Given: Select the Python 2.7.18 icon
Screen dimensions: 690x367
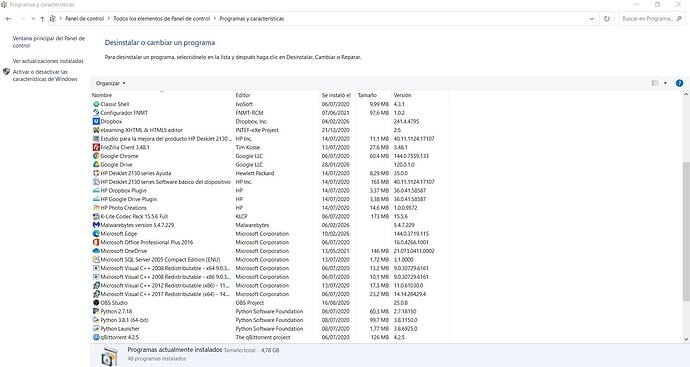Looking at the screenshot, I should pyautogui.click(x=96, y=312).
